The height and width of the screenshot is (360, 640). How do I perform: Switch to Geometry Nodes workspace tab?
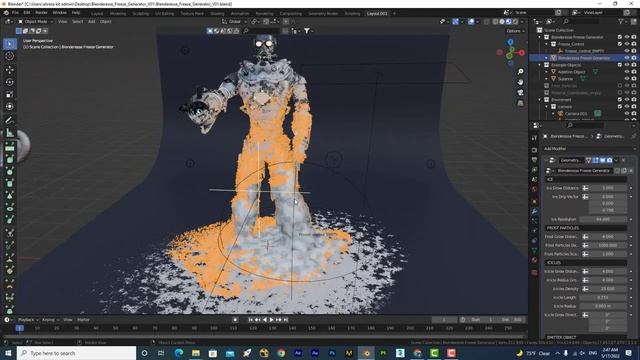tap(323, 13)
